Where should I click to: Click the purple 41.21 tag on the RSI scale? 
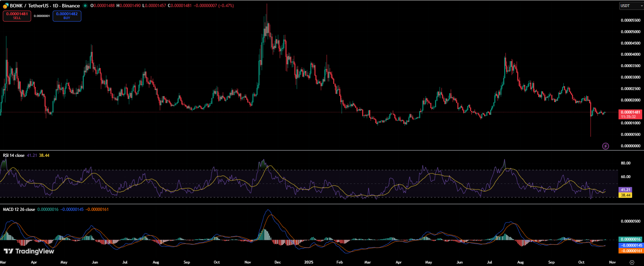tap(625, 190)
